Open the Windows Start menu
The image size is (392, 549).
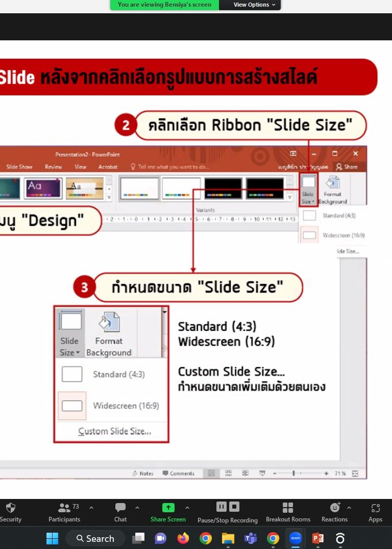[x=53, y=538]
